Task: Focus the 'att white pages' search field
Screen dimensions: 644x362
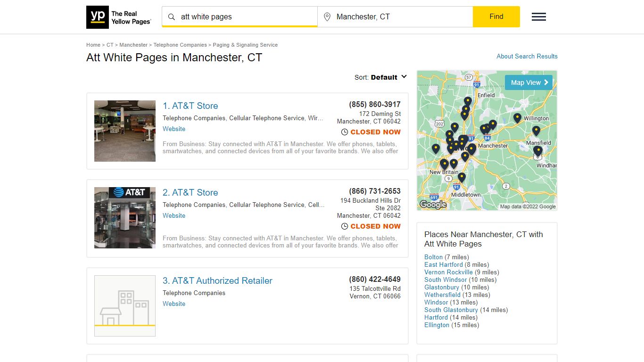Action: tap(239, 17)
